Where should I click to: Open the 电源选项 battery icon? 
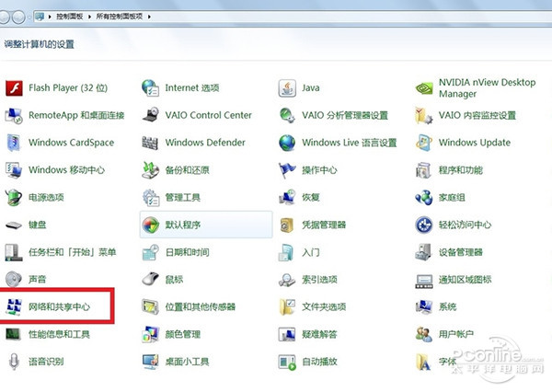[x=14, y=198]
